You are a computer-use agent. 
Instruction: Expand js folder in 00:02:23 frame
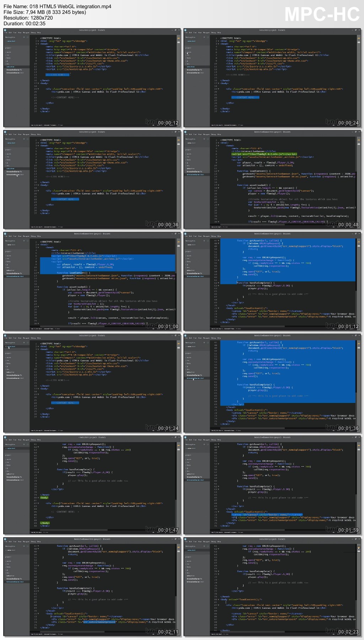click(x=187, y=570)
